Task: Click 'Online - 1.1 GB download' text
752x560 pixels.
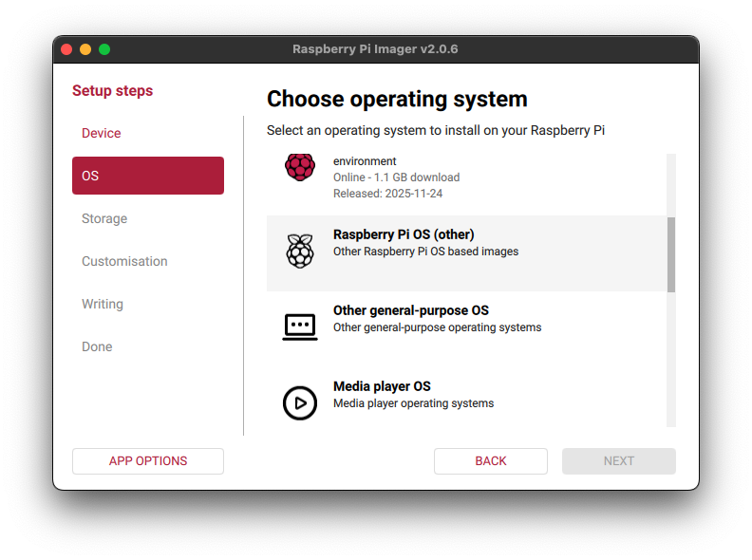Action: 396,177
